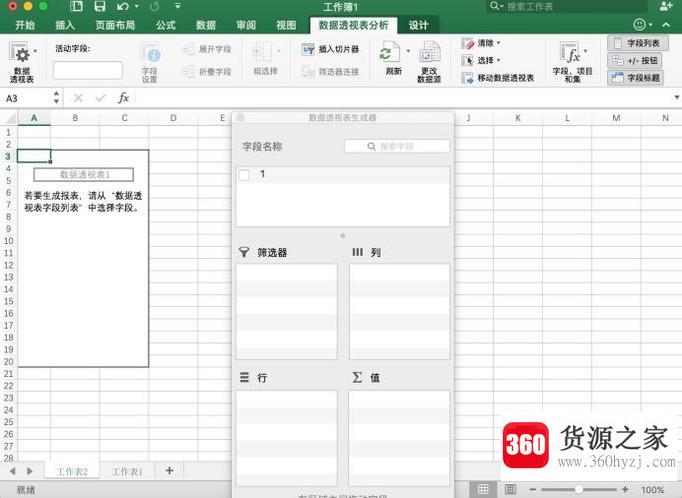Image resolution: width=682 pixels, height=498 pixels.
Task: Click the confirm checkmark in formula bar
Action: [x=100, y=98]
